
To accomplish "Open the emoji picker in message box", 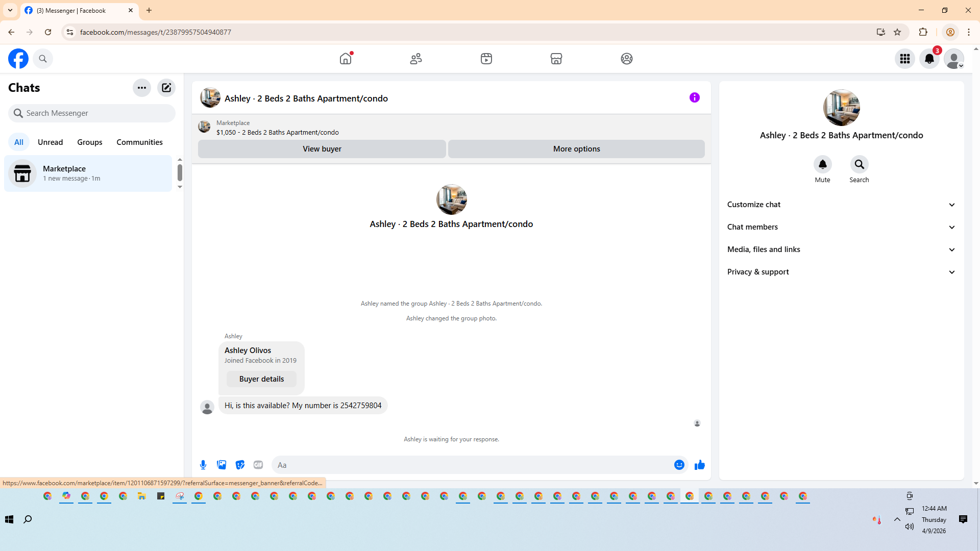I will pos(679,465).
